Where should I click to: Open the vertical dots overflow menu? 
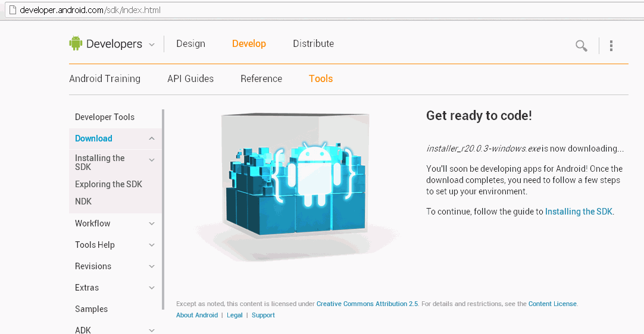tap(611, 46)
